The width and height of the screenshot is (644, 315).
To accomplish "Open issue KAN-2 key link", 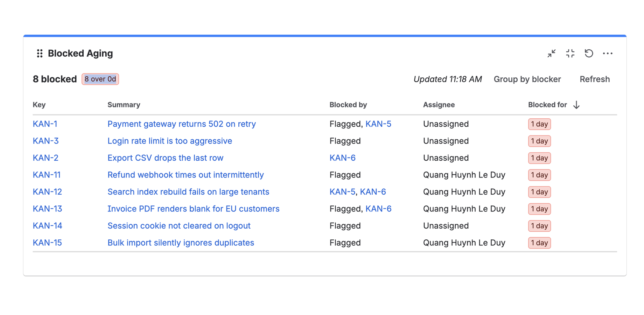I will tap(45, 158).
